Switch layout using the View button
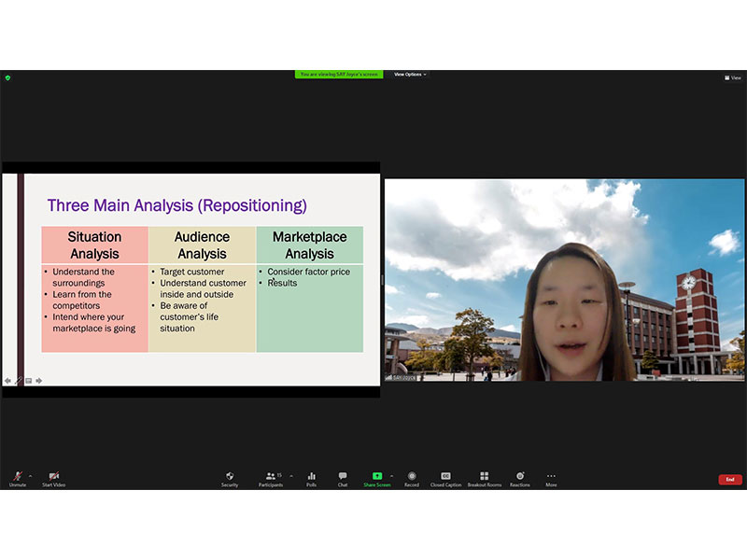The image size is (747, 560). click(733, 77)
